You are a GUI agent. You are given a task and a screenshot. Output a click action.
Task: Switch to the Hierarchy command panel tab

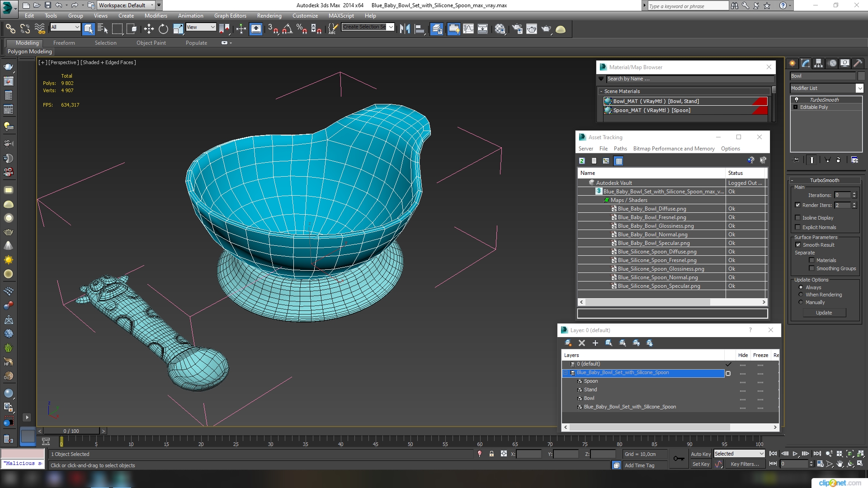click(x=819, y=63)
